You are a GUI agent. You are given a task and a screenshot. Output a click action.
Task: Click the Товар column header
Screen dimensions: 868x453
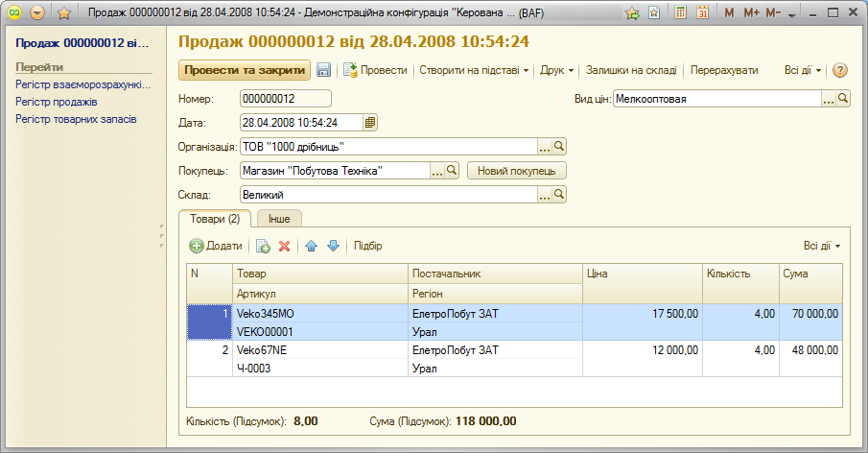[320, 274]
